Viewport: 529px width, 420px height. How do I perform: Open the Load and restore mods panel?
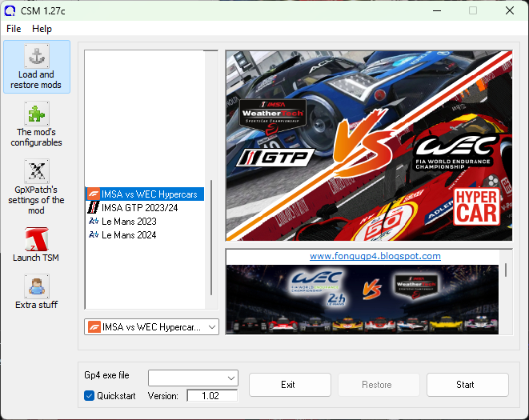37,66
